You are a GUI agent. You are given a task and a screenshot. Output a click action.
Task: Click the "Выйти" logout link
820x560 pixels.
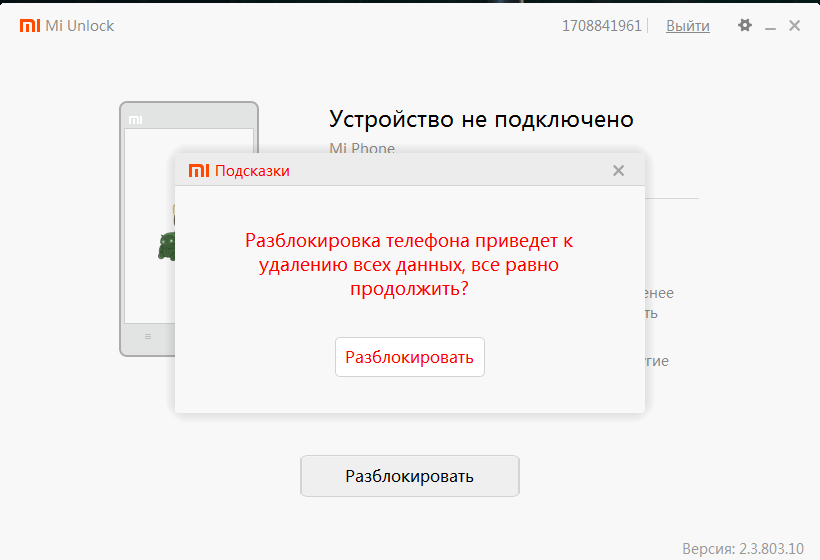click(688, 26)
